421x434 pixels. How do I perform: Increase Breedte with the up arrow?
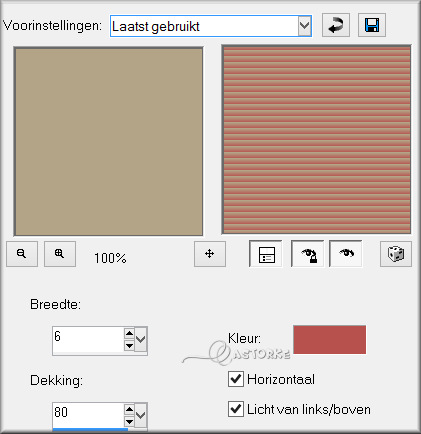[129, 333]
